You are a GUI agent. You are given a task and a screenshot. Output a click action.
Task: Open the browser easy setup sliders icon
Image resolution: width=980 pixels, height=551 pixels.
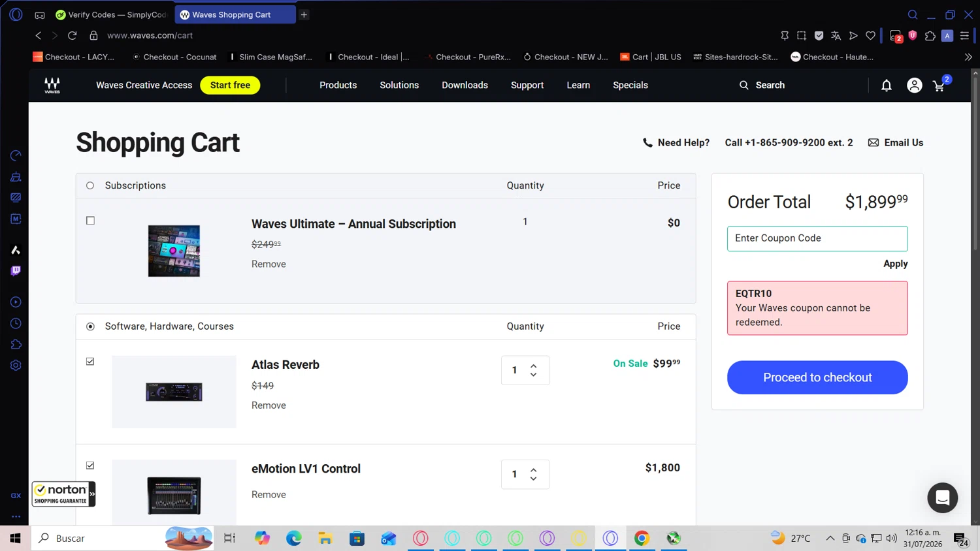964,35
